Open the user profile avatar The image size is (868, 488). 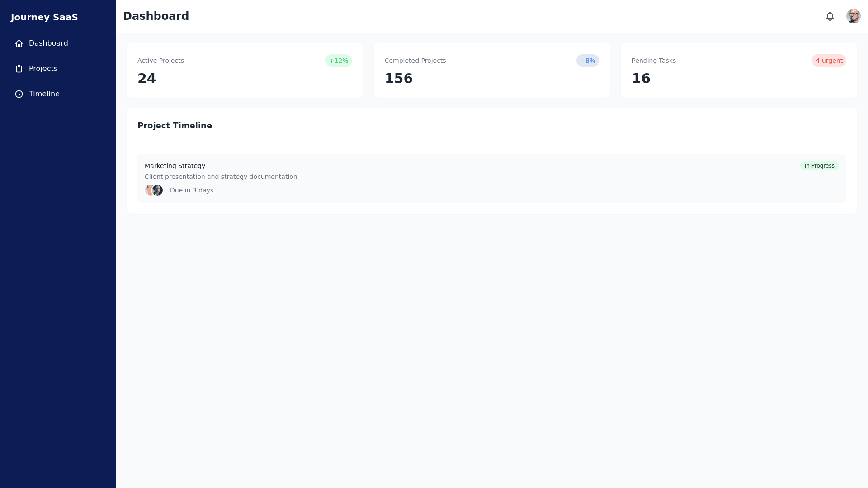coord(853,16)
